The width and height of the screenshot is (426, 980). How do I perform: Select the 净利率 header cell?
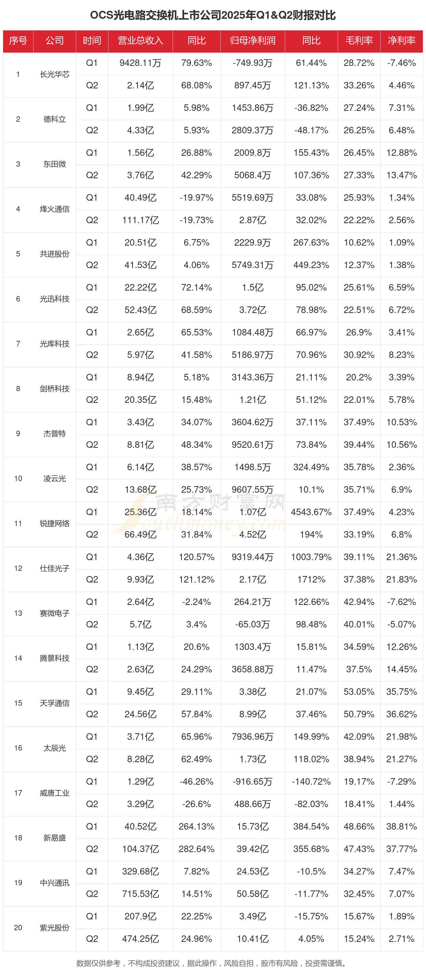401,41
